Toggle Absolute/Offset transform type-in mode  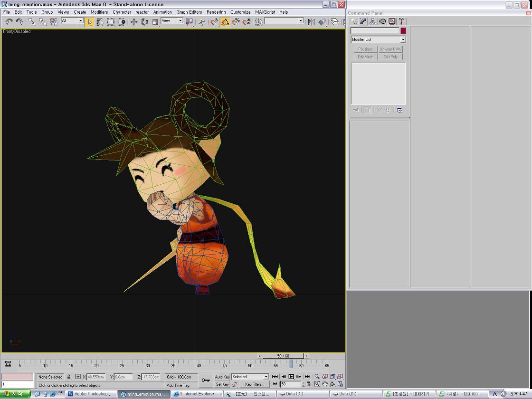(x=78, y=377)
